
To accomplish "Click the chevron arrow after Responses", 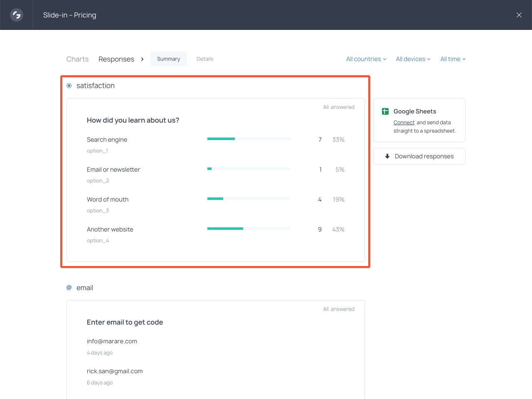I will (142, 59).
